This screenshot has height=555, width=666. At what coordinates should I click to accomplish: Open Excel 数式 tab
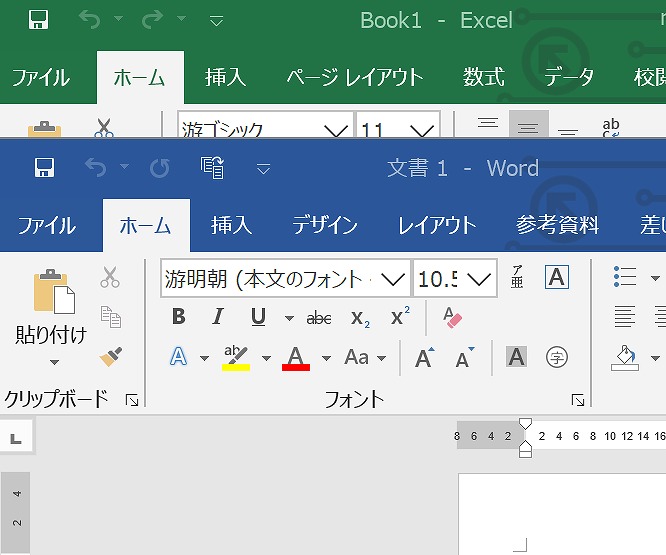click(x=484, y=78)
